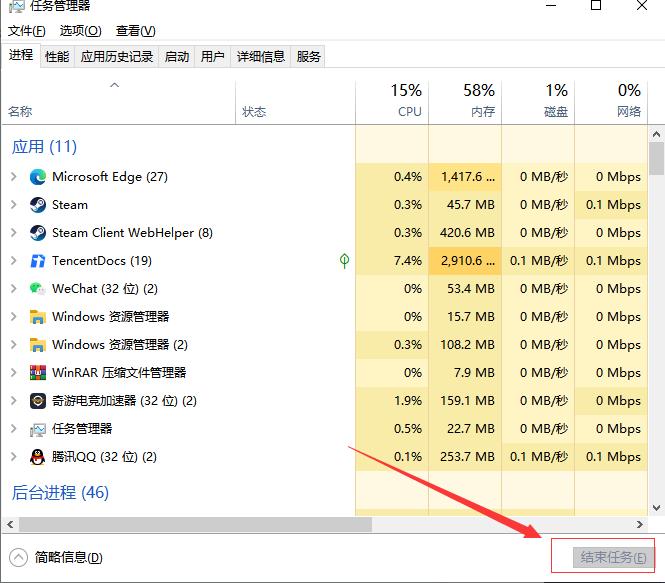Viewport: 665px width, 583px height.
Task: Click the horizontal scrollbar right arrow
Action: point(640,525)
